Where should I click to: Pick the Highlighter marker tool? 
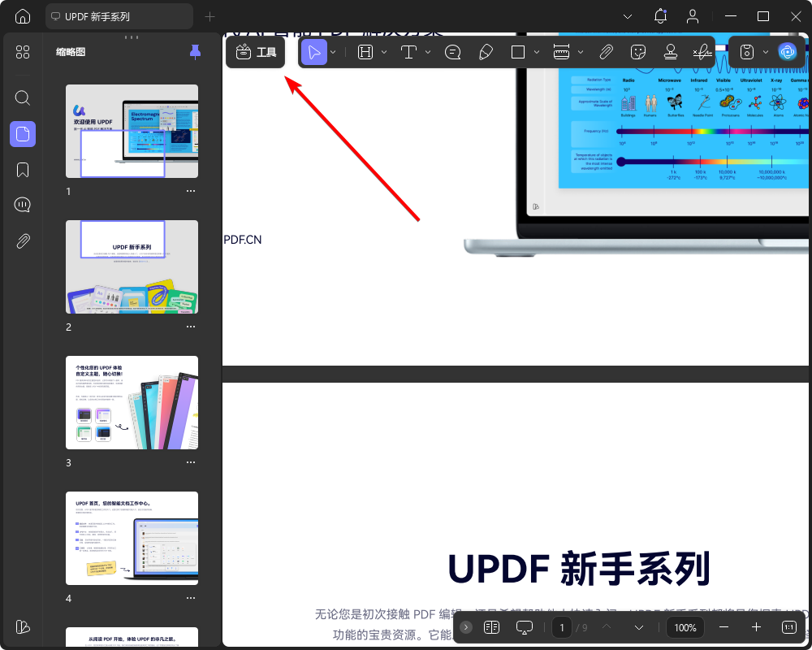486,51
